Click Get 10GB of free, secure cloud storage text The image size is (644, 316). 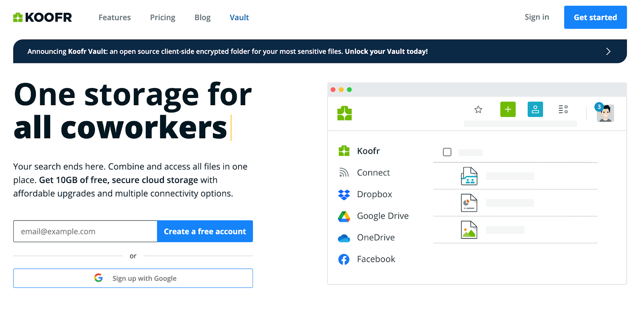click(x=118, y=180)
